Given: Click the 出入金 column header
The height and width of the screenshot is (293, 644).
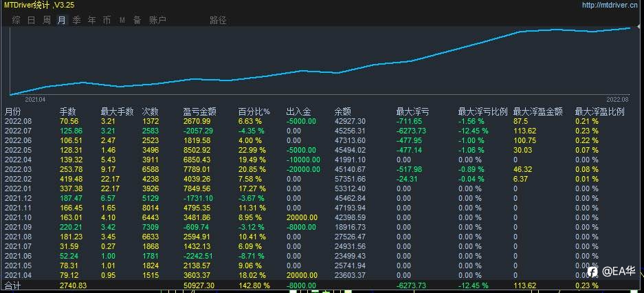Looking at the screenshot, I should pyautogui.click(x=298, y=112).
